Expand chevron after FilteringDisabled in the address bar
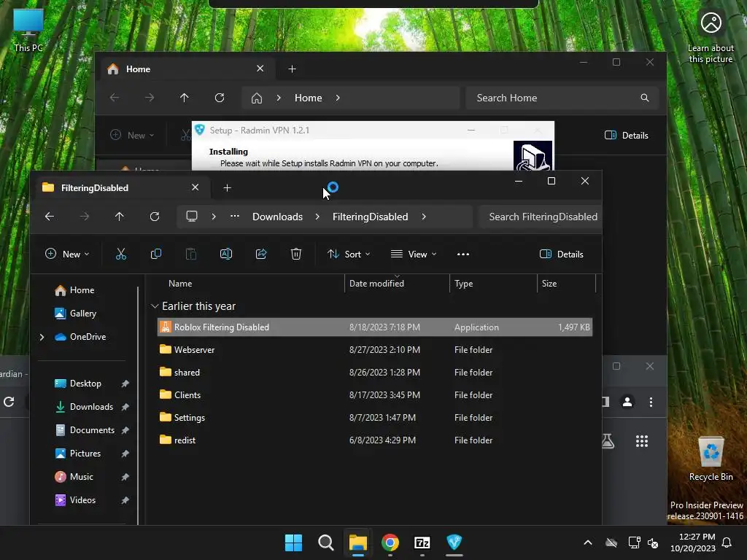This screenshot has height=560, width=747. (x=424, y=217)
